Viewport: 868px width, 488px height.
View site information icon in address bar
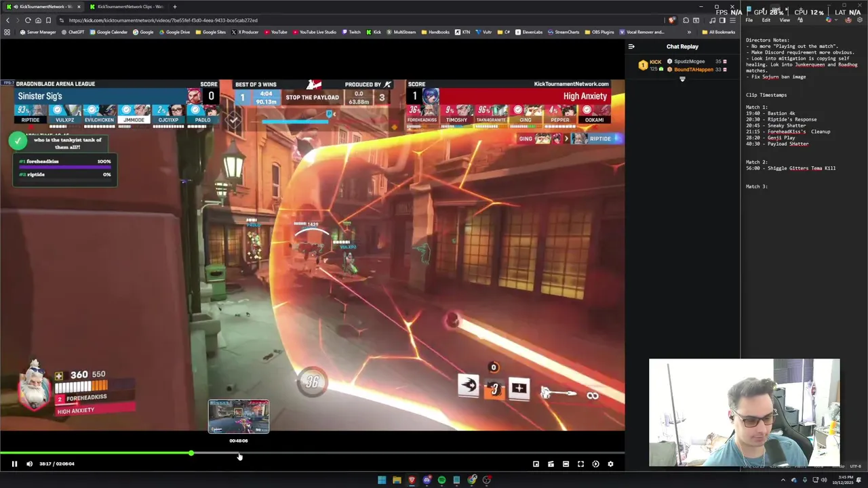click(x=61, y=20)
